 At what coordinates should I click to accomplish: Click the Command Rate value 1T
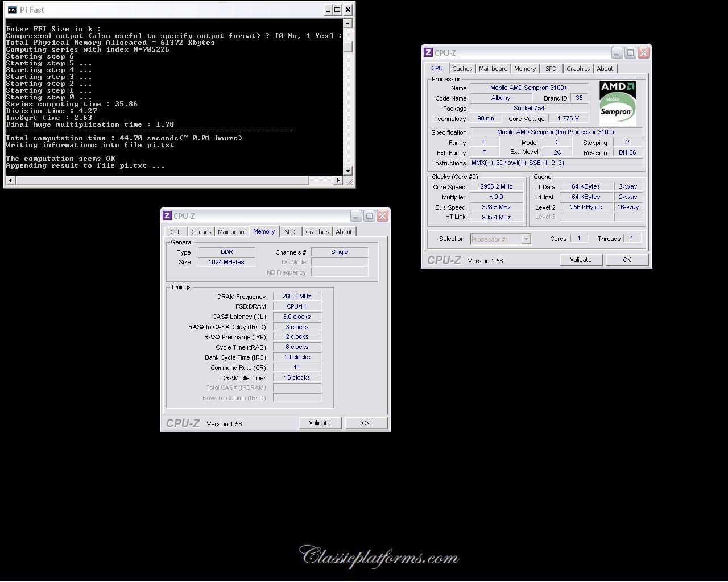click(297, 367)
